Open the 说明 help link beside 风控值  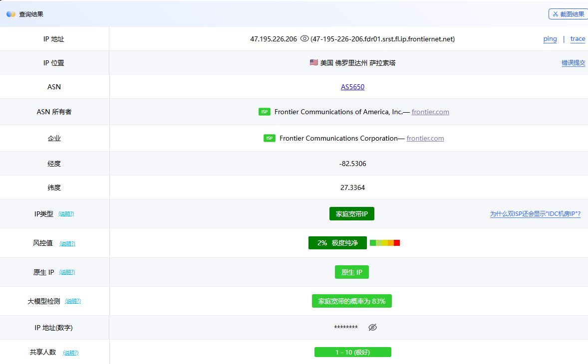click(67, 243)
